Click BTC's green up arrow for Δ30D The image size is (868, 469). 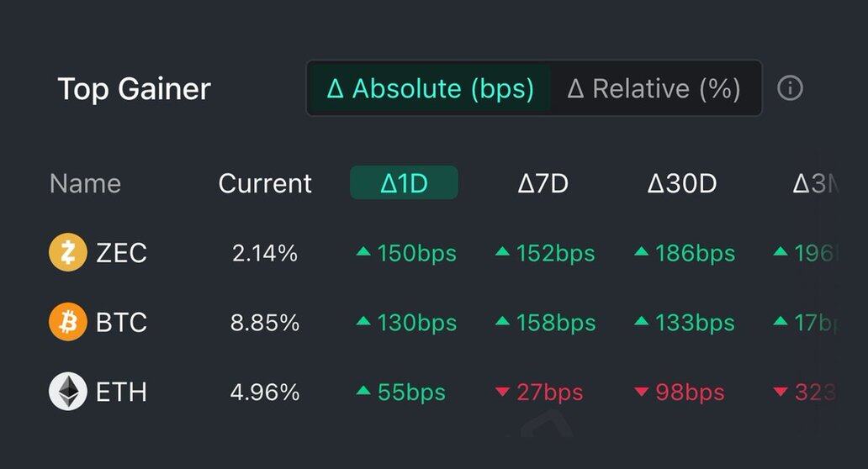pyautogui.click(x=641, y=321)
